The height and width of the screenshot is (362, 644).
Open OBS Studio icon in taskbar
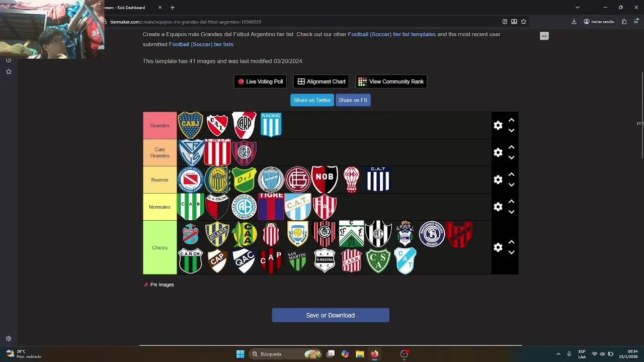[404, 354]
